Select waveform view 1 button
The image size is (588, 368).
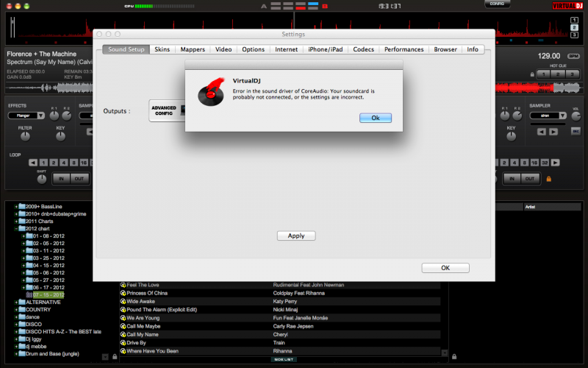click(x=574, y=21)
